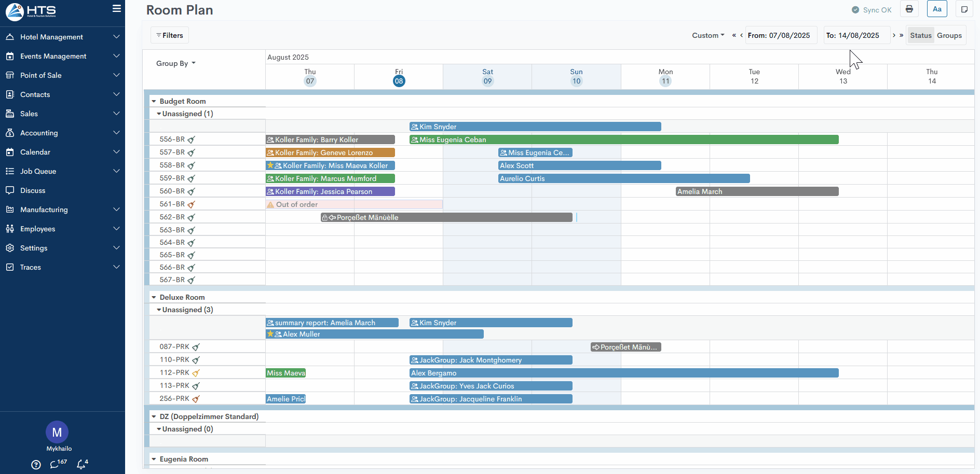
Task: Collapse the Budget Room category
Action: tap(154, 101)
